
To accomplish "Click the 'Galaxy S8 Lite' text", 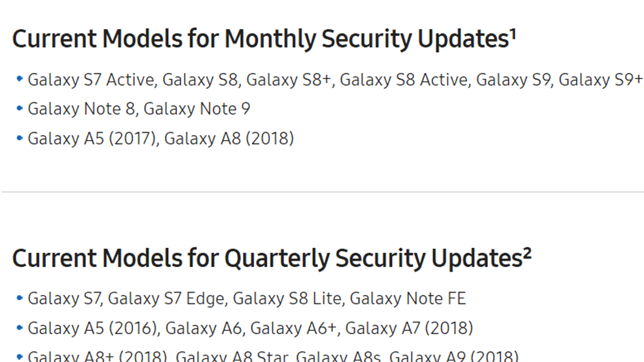I will pos(287,299).
